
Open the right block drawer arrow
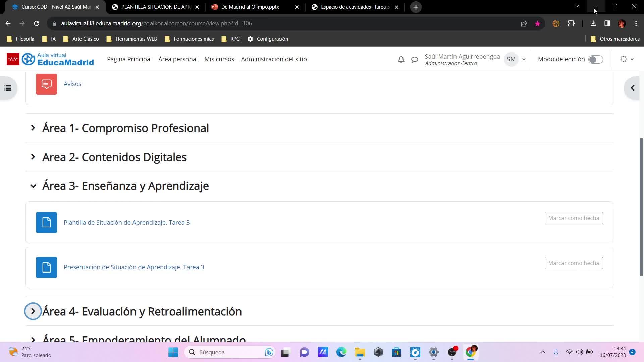[633, 88]
